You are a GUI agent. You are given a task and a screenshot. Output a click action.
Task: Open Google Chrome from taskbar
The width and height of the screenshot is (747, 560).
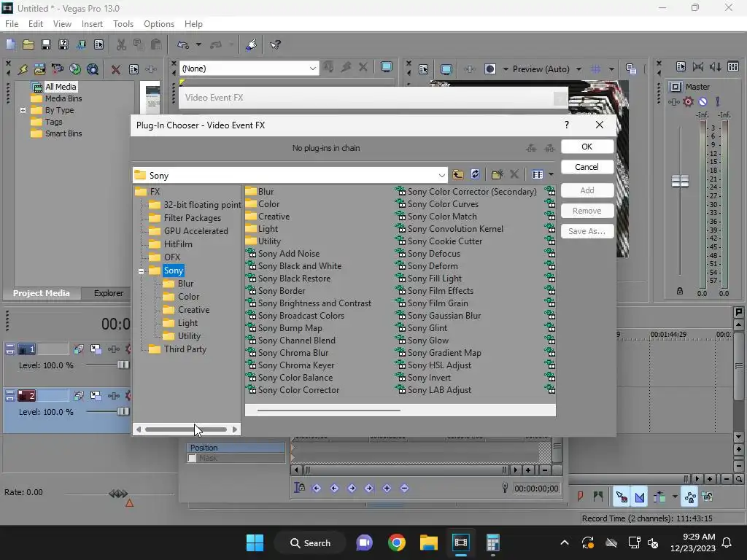pyautogui.click(x=396, y=542)
